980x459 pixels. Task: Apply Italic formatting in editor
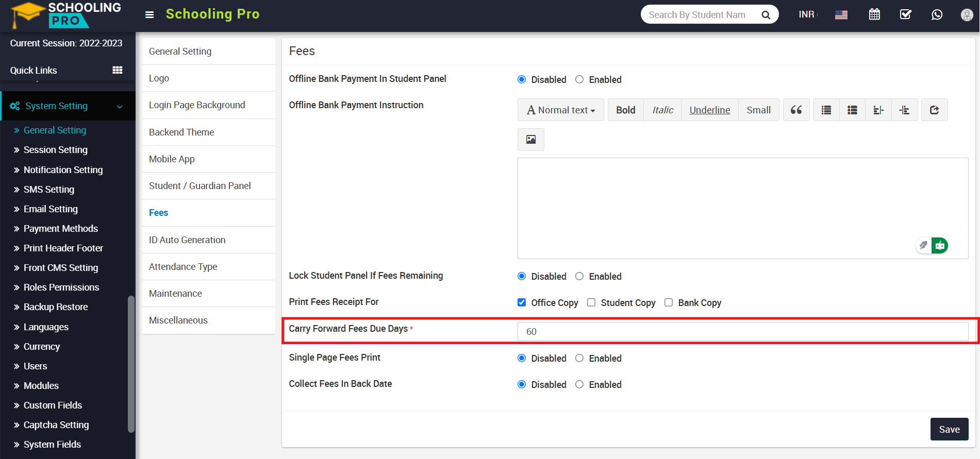pos(662,110)
